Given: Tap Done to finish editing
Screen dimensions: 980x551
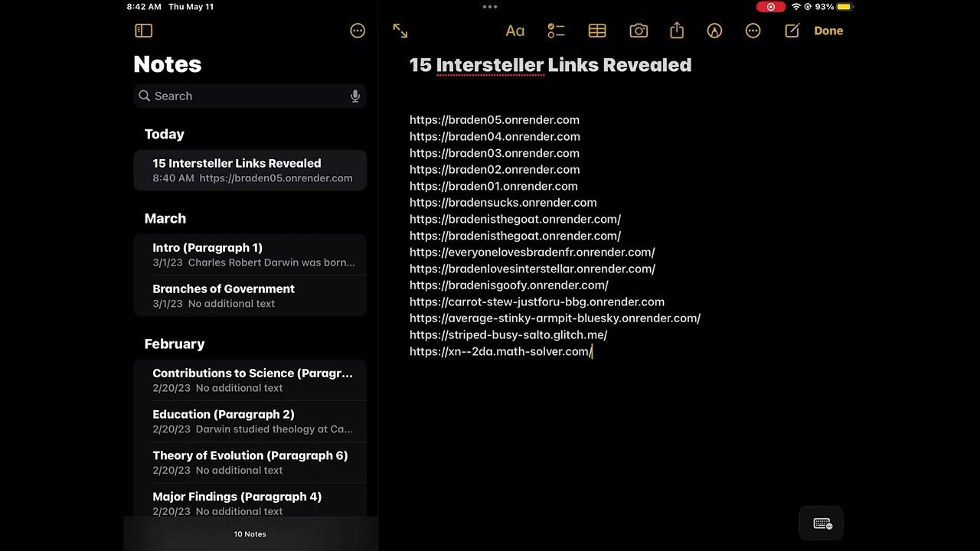Looking at the screenshot, I should [828, 31].
